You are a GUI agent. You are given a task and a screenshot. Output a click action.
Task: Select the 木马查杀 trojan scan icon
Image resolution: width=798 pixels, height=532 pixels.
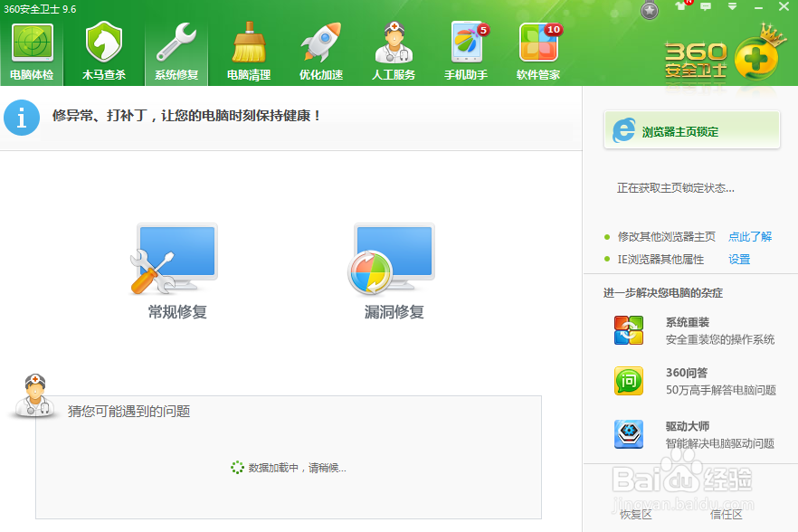tap(103, 47)
